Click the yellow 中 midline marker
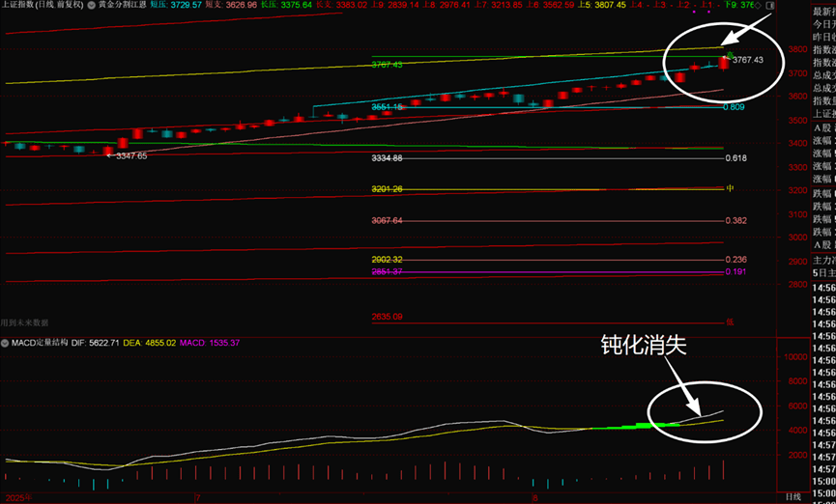The width and height of the screenshot is (836, 504). 732,188
